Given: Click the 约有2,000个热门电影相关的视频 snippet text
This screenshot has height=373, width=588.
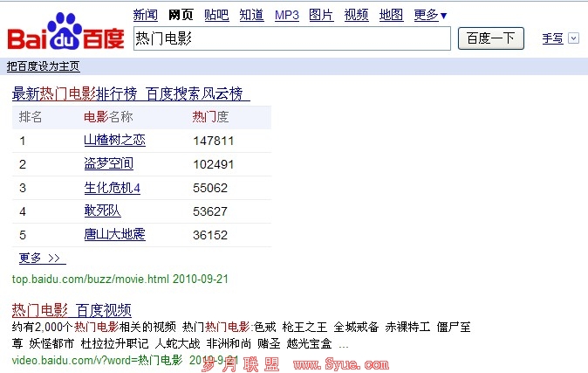Looking at the screenshot, I should pyautogui.click(x=93, y=328).
